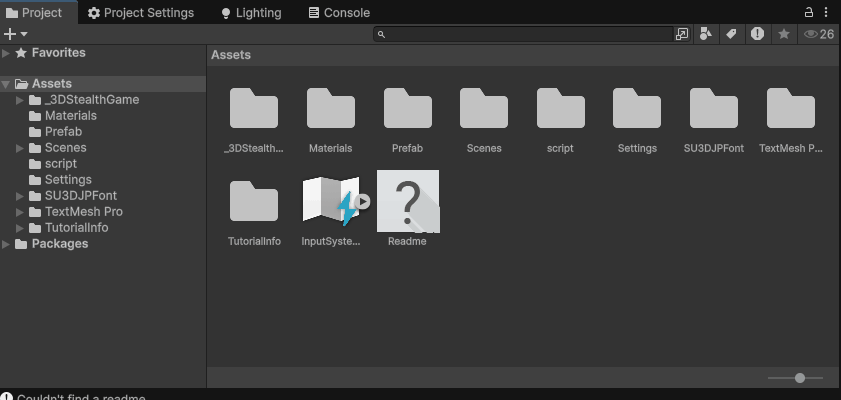Click the Search by Type icon
The height and width of the screenshot is (400, 841).
tap(707, 34)
